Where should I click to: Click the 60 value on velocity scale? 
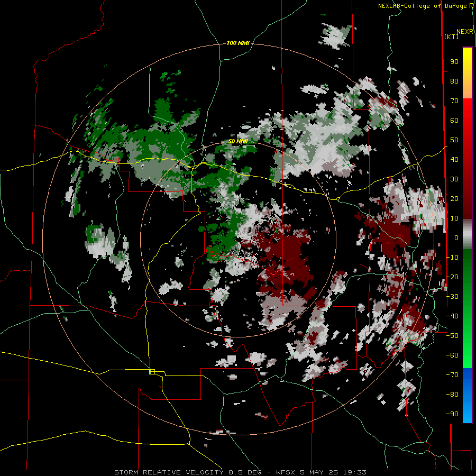click(x=454, y=121)
